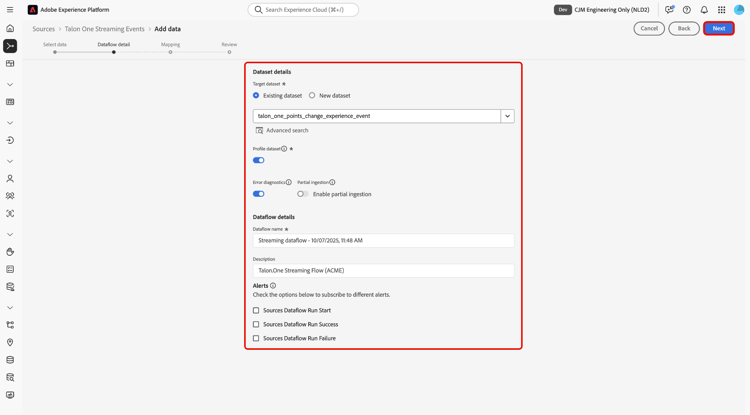The image size is (750, 415).
Task: Enable partial ingestion toggle
Action: (303, 194)
